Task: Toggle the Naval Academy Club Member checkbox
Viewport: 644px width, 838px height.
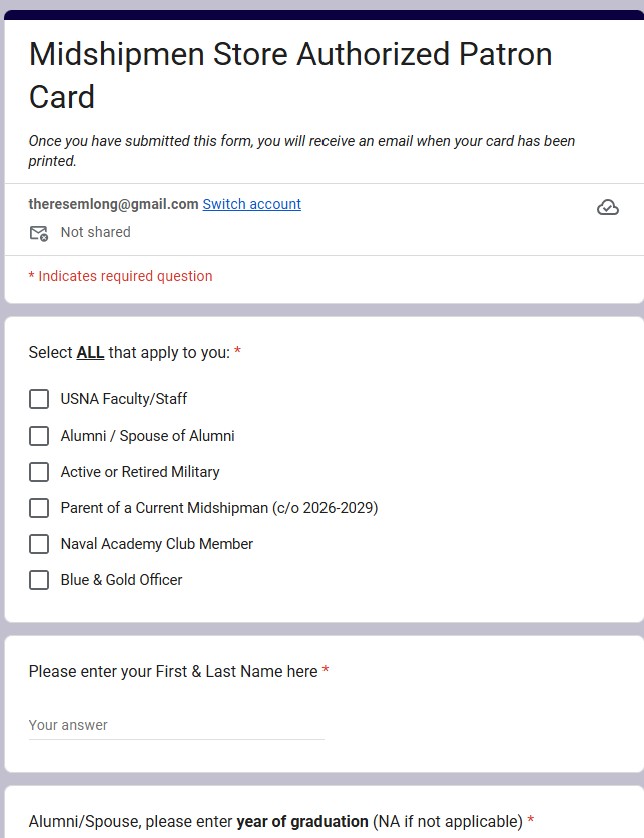Action: (39, 544)
